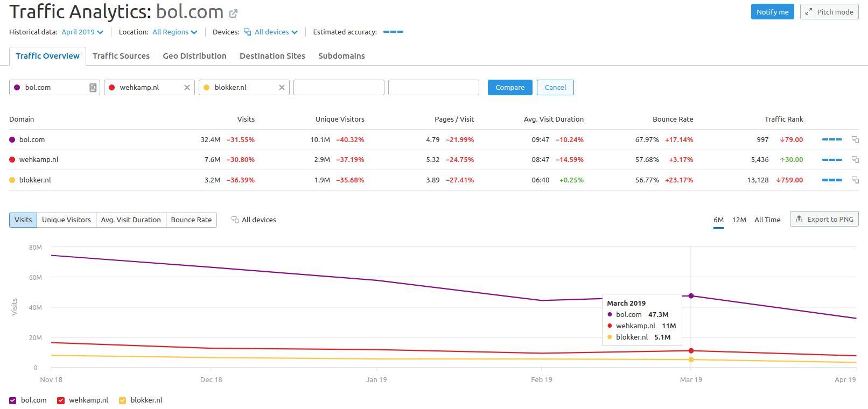Click Export to PNG button
The height and width of the screenshot is (409, 868).
(x=824, y=219)
